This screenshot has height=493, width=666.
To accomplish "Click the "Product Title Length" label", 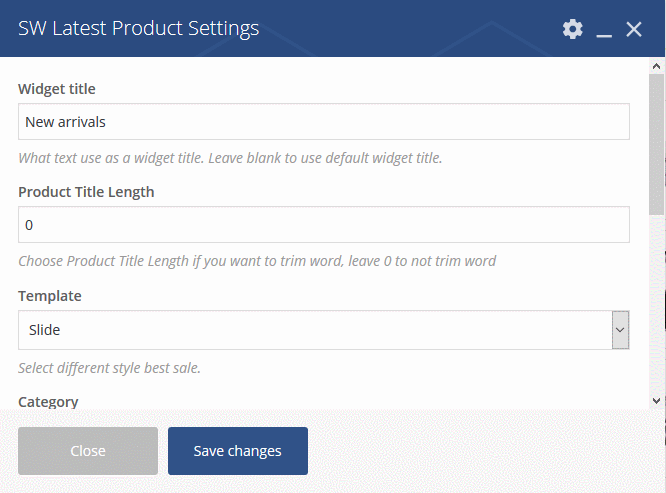I will point(86,192).
